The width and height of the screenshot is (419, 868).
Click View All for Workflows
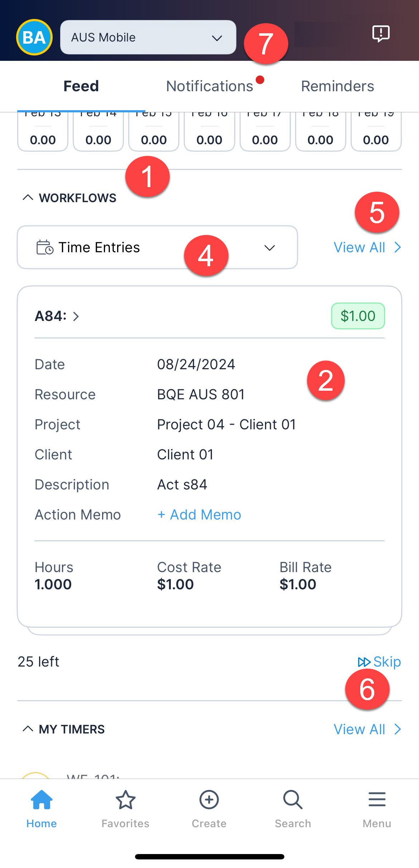point(367,247)
